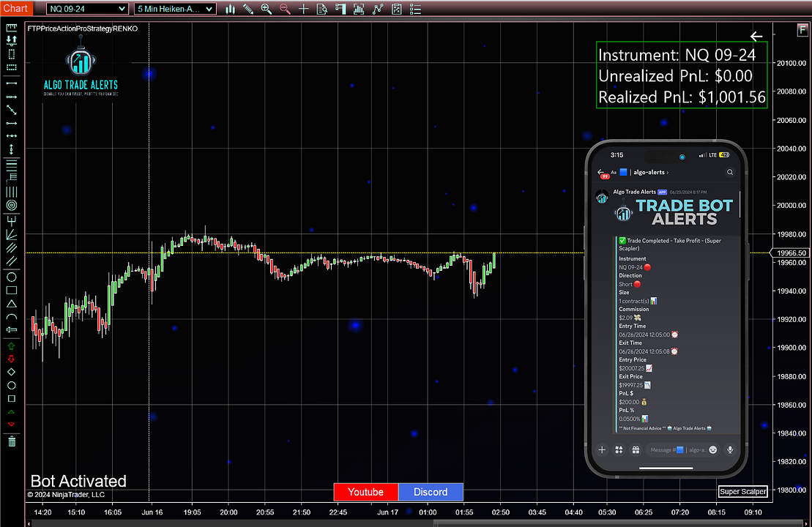Open the 5 Min Heiken-Ashi interval dropdown

(x=175, y=9)
